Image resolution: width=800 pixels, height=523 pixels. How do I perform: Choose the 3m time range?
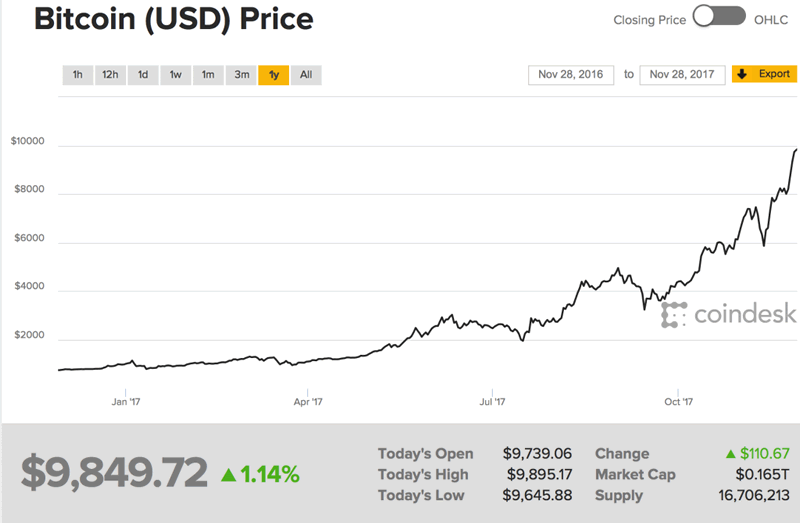tap(241, 75)
